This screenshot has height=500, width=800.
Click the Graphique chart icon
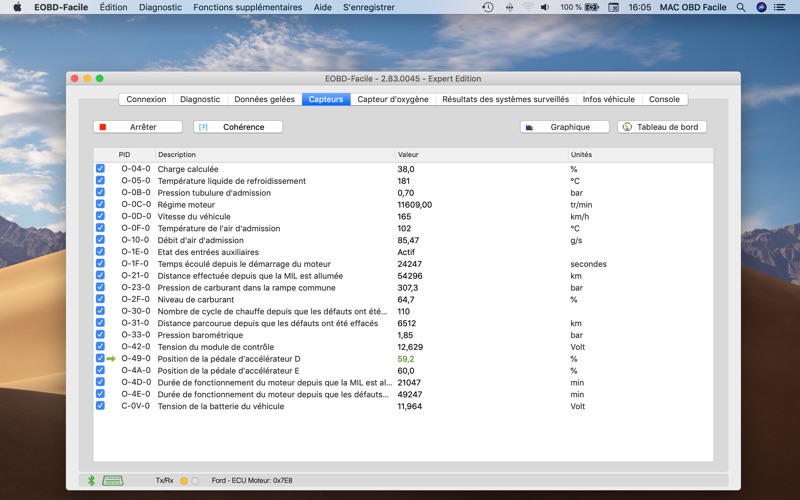529,127
